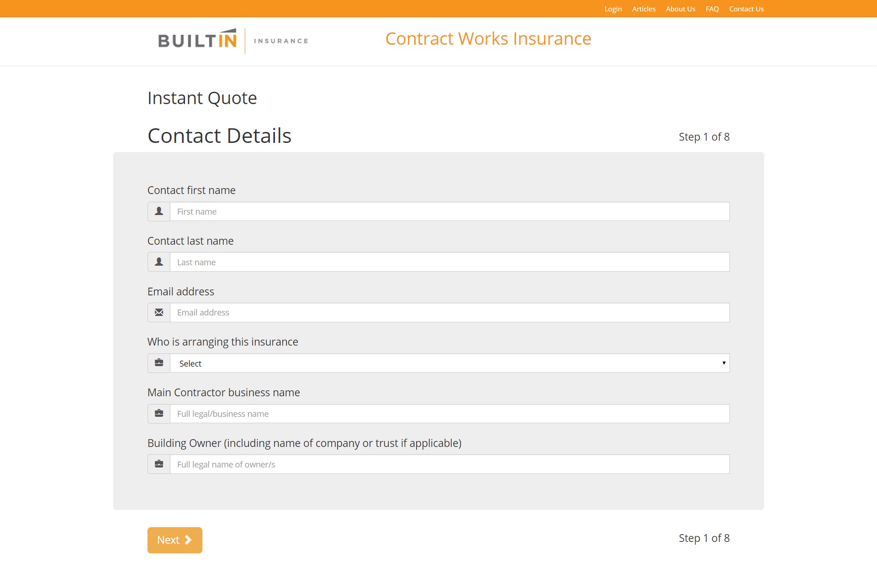Click the dropdown arrow on the Select control

[724, 362]
